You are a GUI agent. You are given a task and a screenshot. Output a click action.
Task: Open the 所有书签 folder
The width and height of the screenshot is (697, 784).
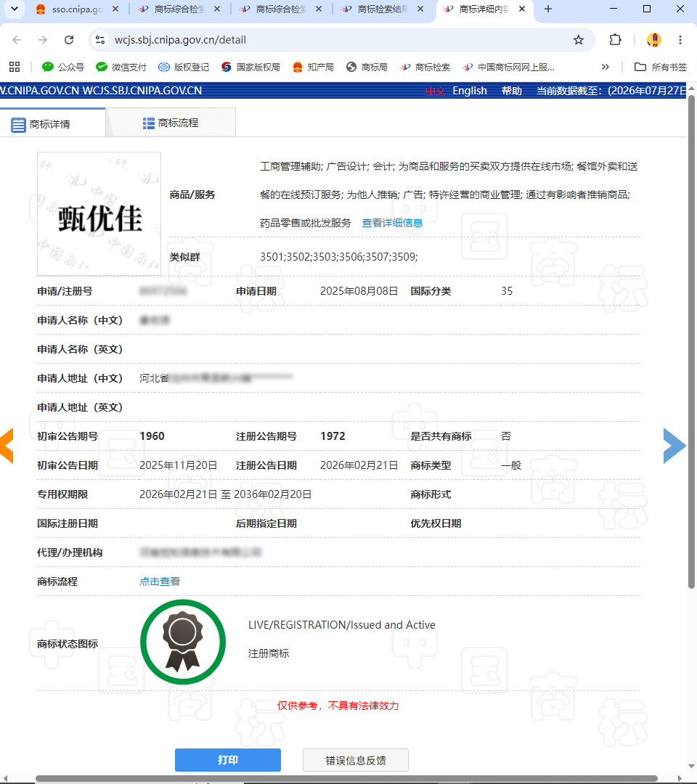click(661, 67)
